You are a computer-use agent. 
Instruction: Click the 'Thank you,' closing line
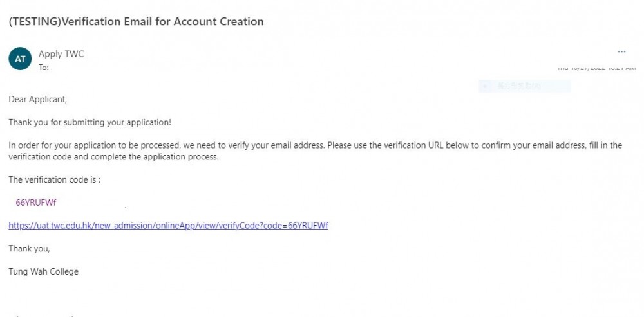(29, 248)
